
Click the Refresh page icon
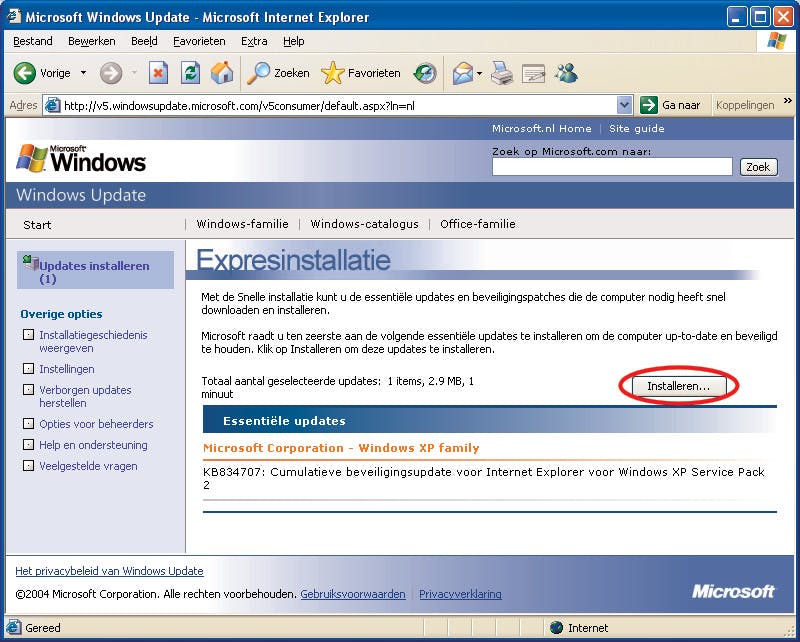[x=190, y=73]
